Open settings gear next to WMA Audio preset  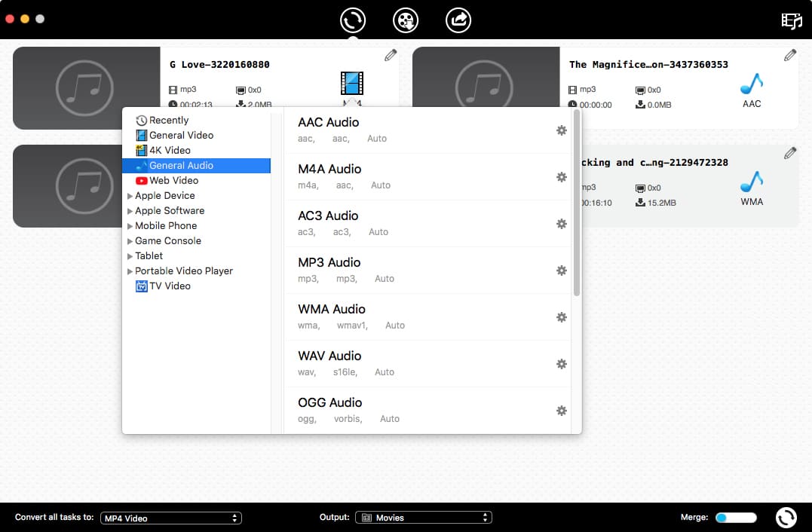561,317
